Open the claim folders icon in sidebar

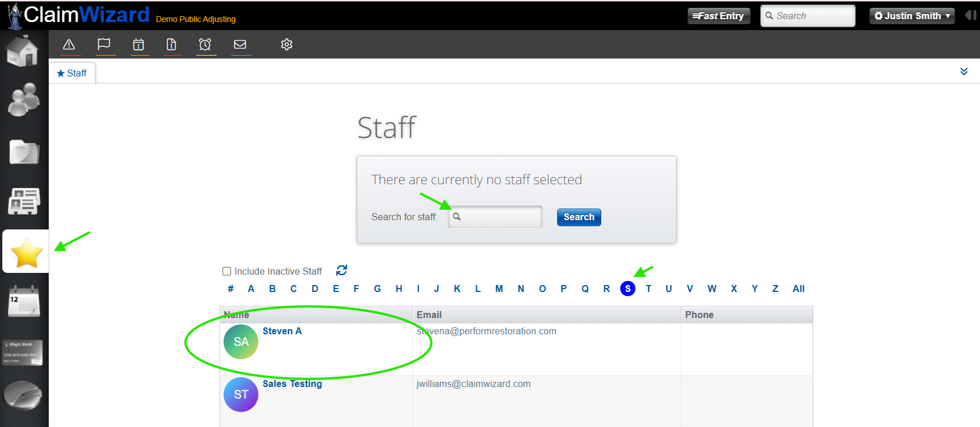tap(24, 152)
